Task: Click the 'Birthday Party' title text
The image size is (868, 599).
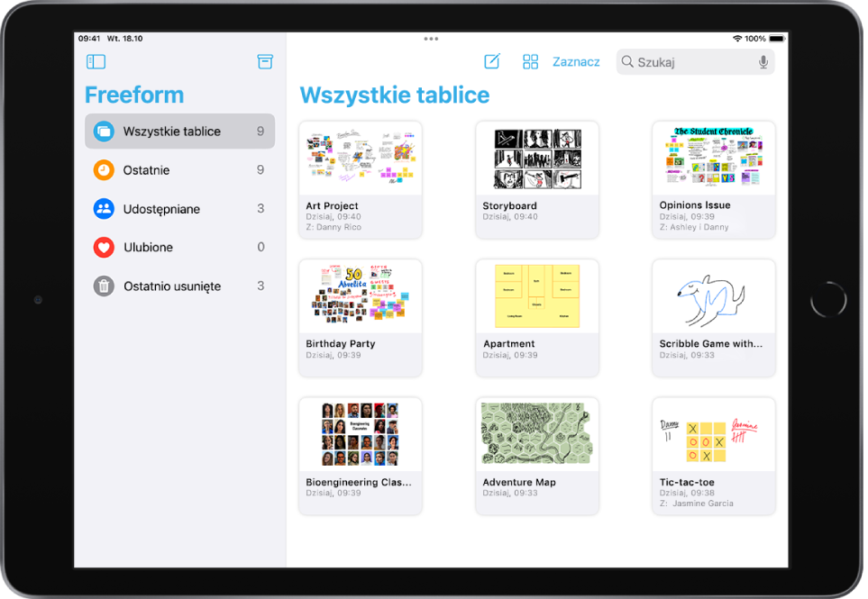Action: pos(341,343)
